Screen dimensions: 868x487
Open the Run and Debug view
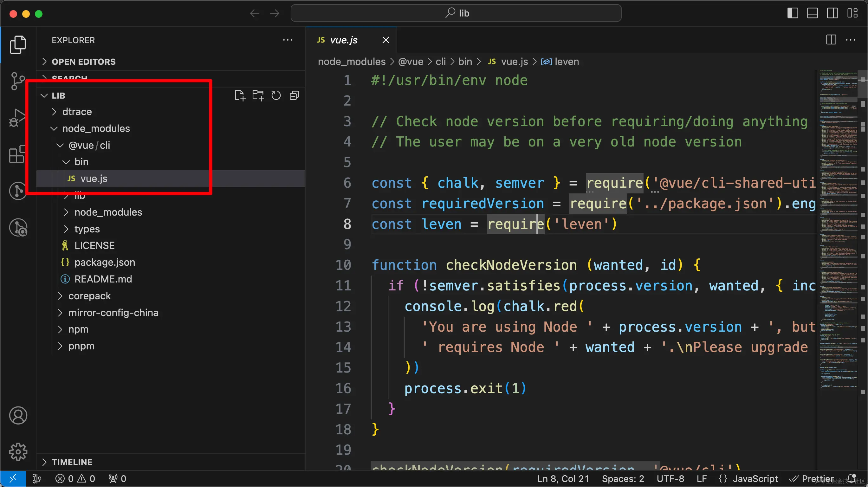18,117
